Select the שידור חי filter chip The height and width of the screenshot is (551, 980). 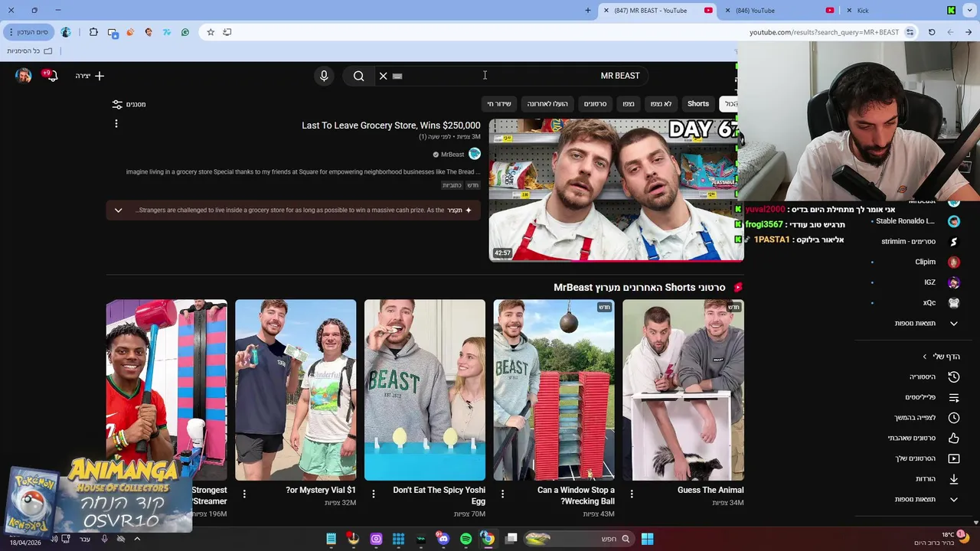(499, 103)
